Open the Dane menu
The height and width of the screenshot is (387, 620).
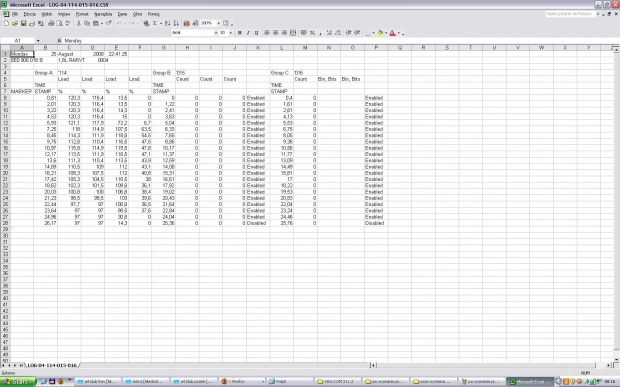point(123,14)
